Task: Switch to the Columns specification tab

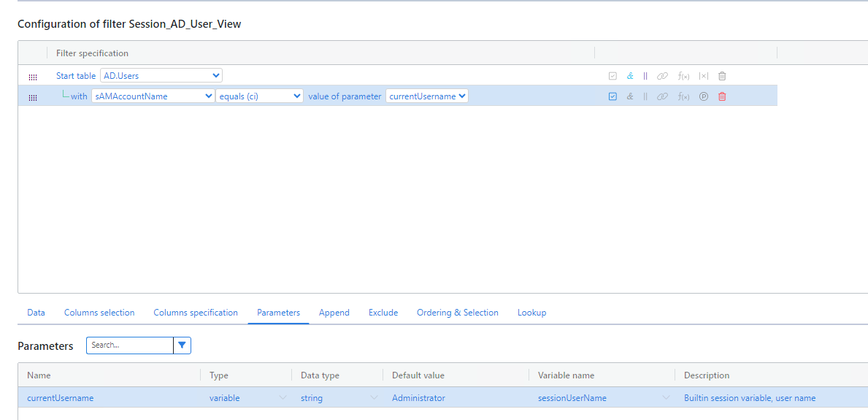Action: (196, 313)
